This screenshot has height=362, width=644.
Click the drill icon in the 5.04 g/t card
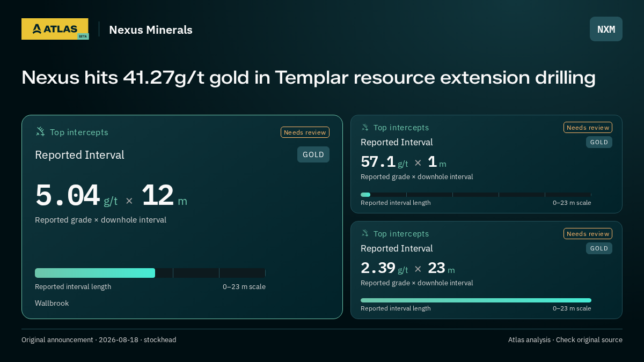pos(40,132)
